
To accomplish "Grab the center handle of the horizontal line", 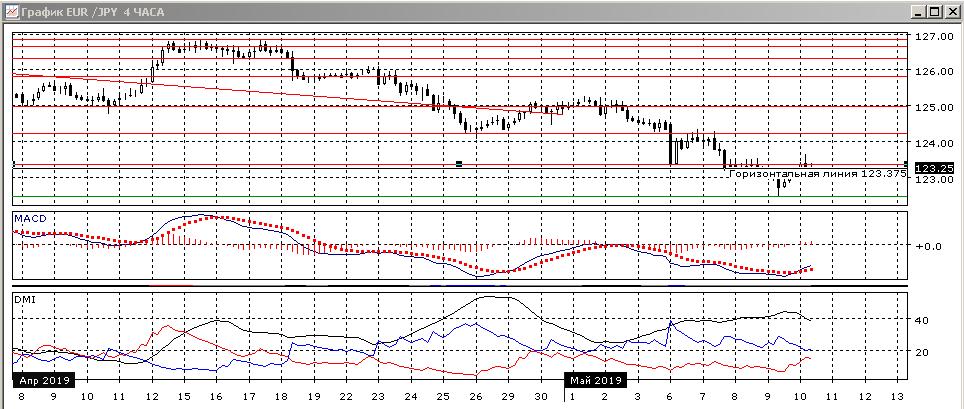I will pos(459,163).
